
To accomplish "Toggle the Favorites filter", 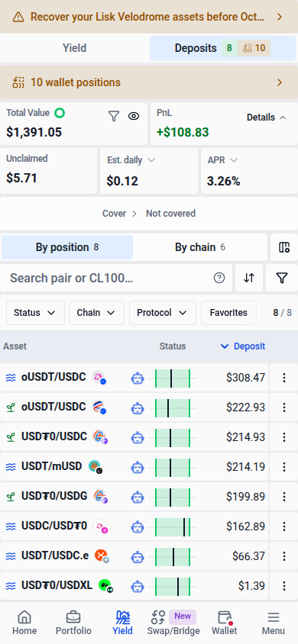I will click(x=228, y=313).
